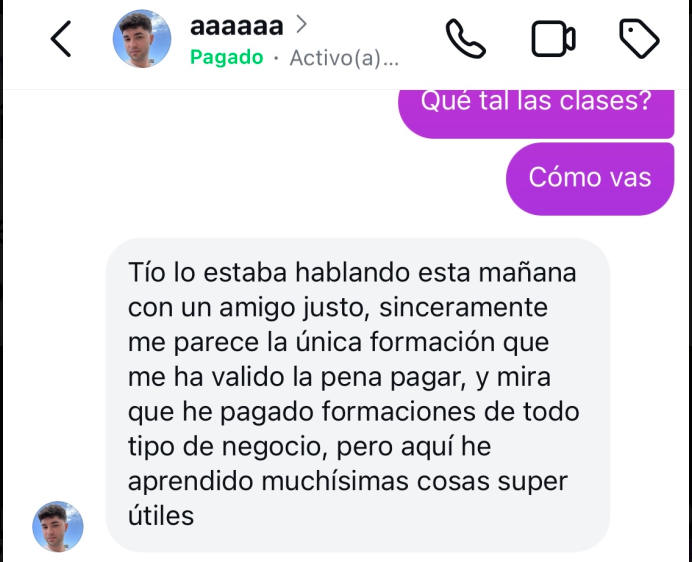692x562 pixels.
Task: Open the contact name aaaaaa
Action: (237, 26)
